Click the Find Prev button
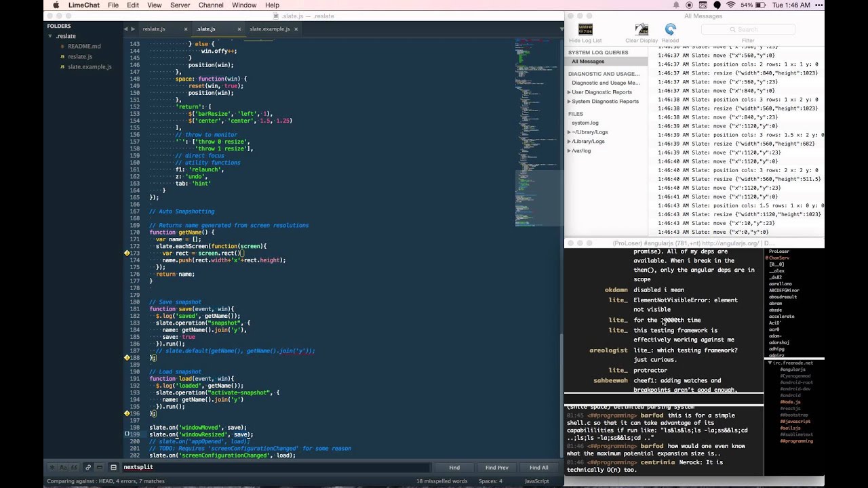Screen dimensions: 868x488 click(496, 468)
